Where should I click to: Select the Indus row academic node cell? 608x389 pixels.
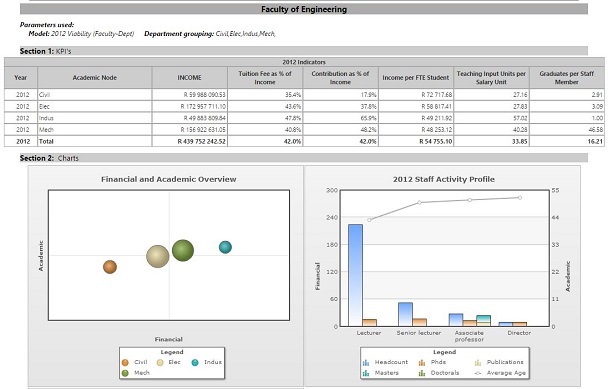95,118
